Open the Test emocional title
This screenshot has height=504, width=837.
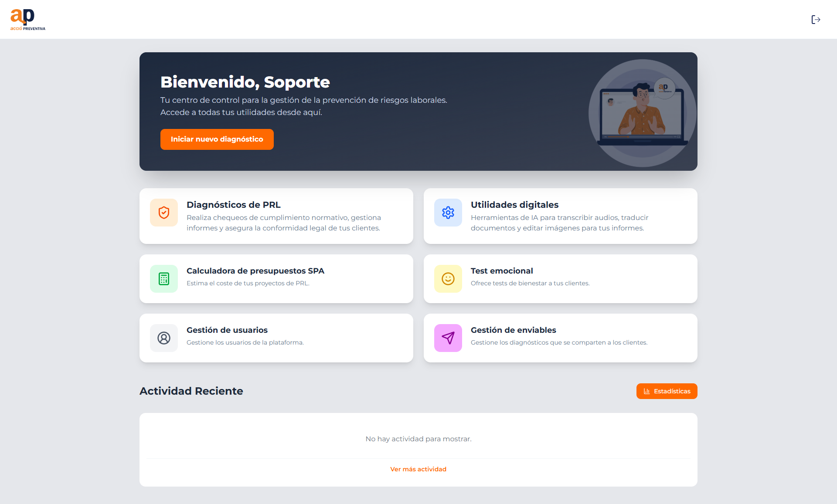tap(502, 271)
